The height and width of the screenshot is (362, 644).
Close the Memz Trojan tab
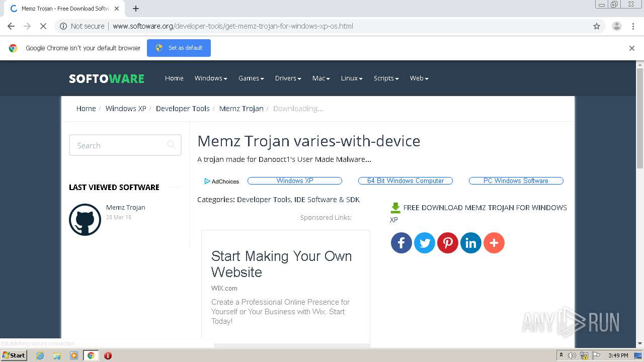click(117, 9)
